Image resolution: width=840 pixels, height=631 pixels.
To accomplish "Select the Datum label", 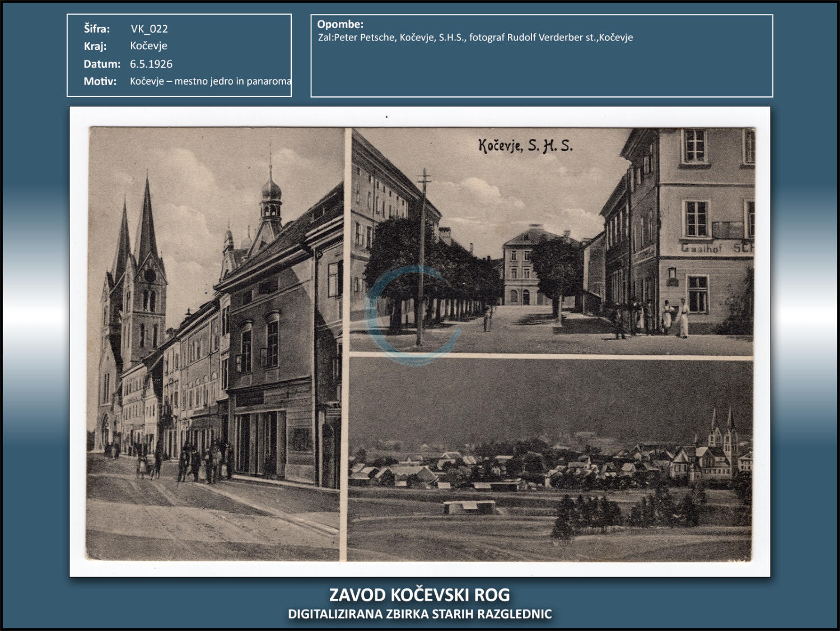I will coord(102,64).
